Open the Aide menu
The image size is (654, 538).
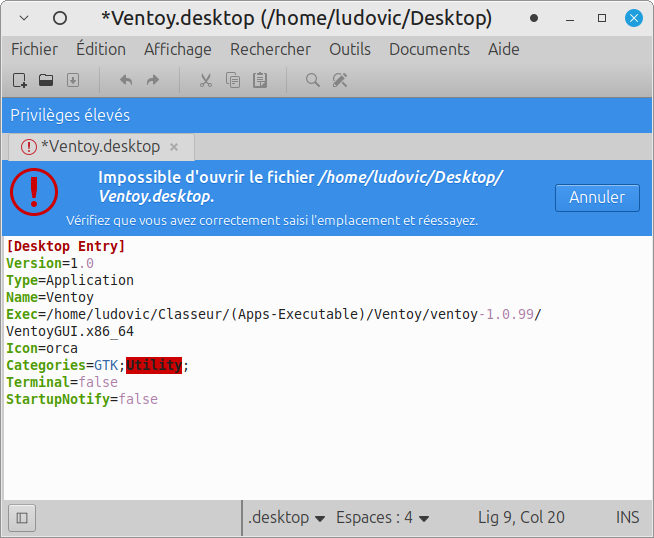[x=504, y=49]
